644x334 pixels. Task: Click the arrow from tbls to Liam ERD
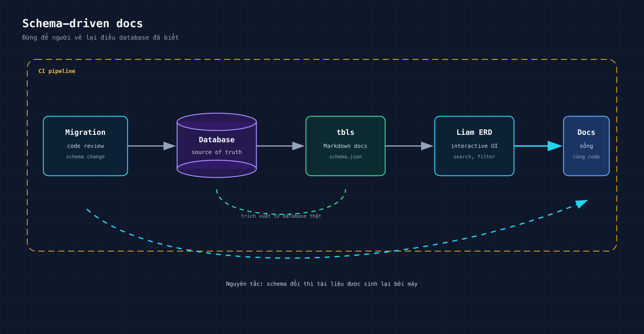(409, 146)
